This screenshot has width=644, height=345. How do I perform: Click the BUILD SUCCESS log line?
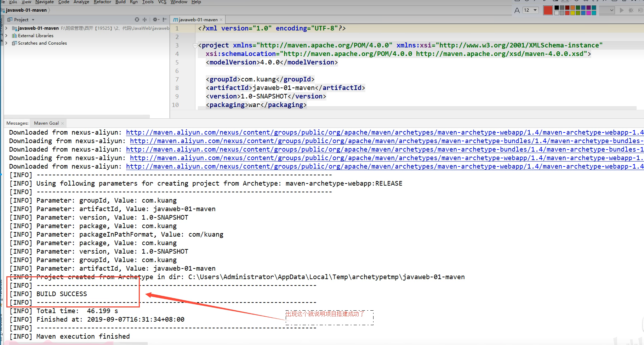(48, 294)
